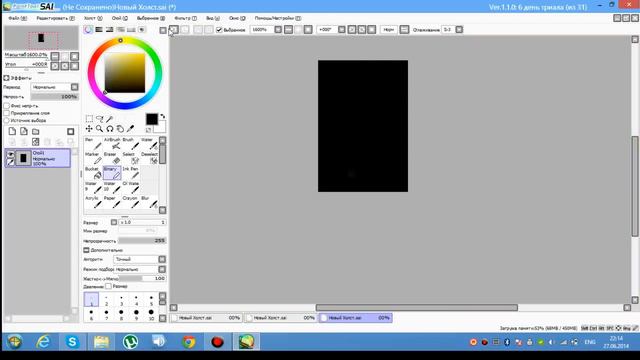Activate the zoom magnifier tool
640x360 pixels.
(100, 129)
